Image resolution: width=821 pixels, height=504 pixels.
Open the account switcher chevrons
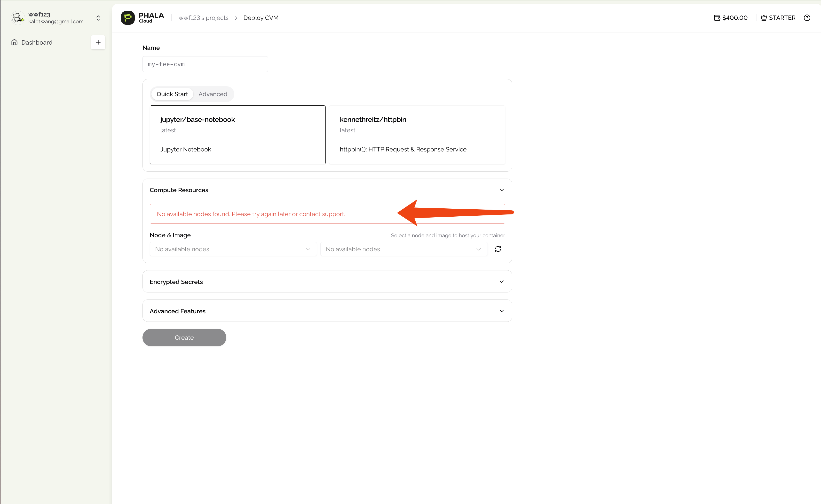click(98, 18)
